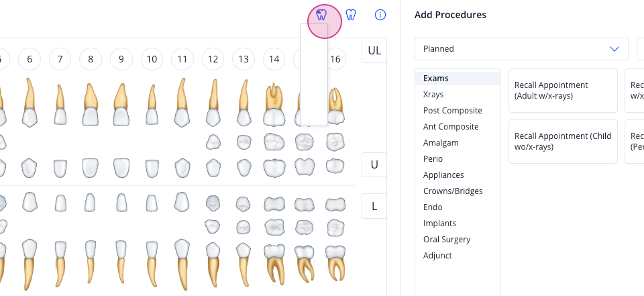This screenshot has width=644, height=296.
Task: Open the Oral Surgery category
Action: coord(447,239)
